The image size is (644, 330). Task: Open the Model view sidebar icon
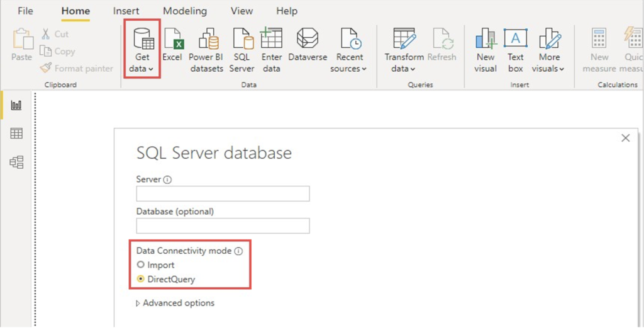[16, 162]
